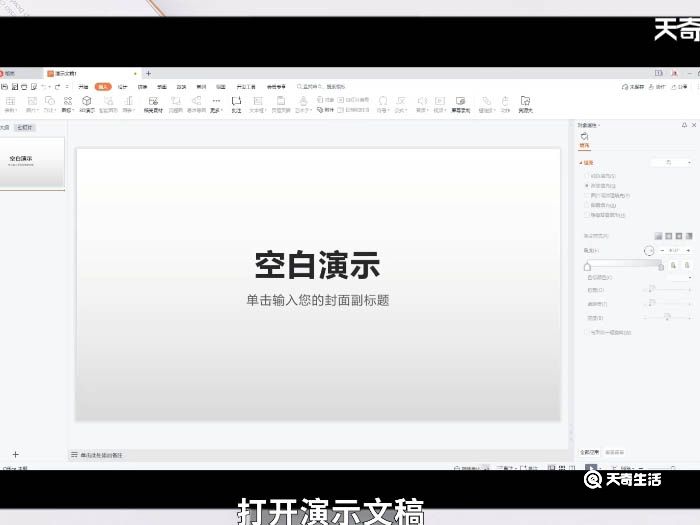700x525 pixels.
Task: Insert a Symbol
Action: pyautogui.click(x=382, y=104)
